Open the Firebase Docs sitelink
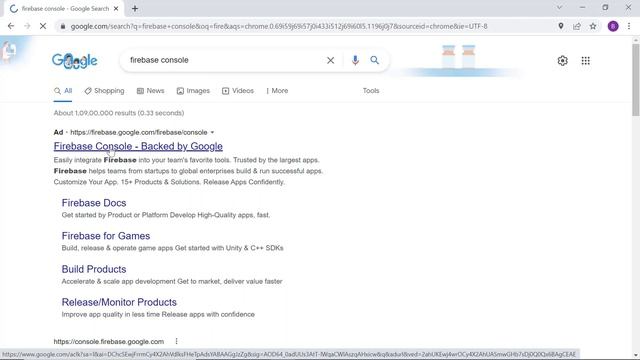This screenshot has width=640, height=360. (x=94, y=203)
